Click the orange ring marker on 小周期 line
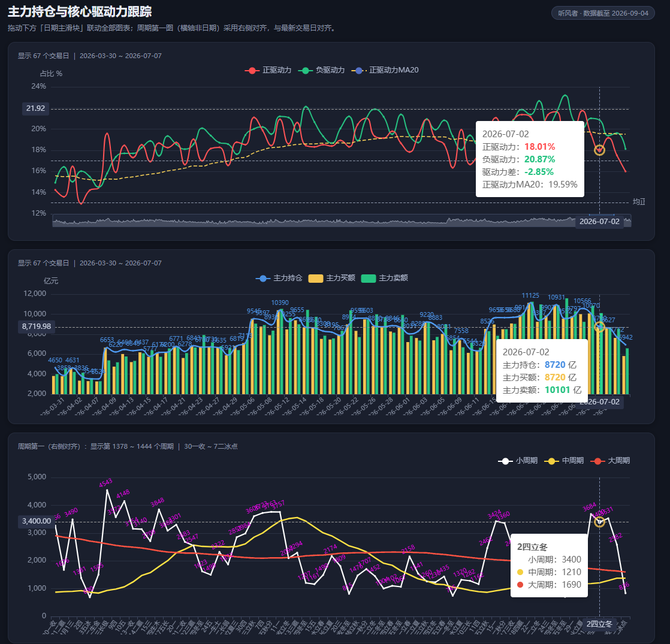This screenshot has height=644, width=670. click(599, 522)
